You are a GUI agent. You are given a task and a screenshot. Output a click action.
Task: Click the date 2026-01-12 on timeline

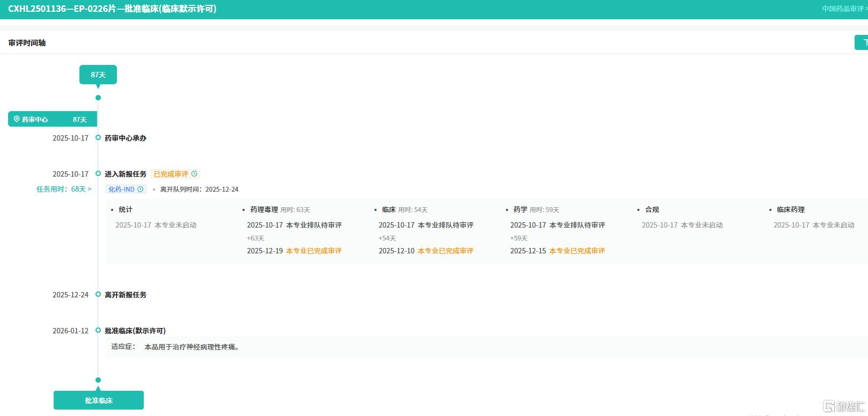click(x=70, y=331)
